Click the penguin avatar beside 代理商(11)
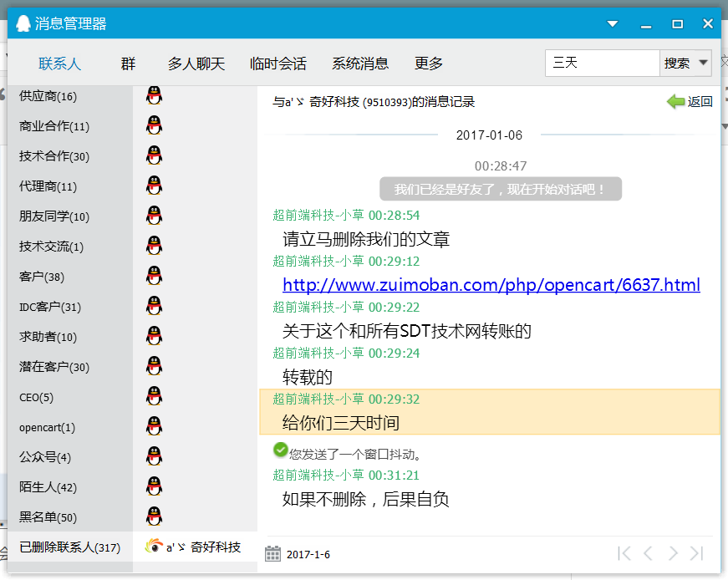728x580 pixels. pyautogui.click(x=154, y=186)
